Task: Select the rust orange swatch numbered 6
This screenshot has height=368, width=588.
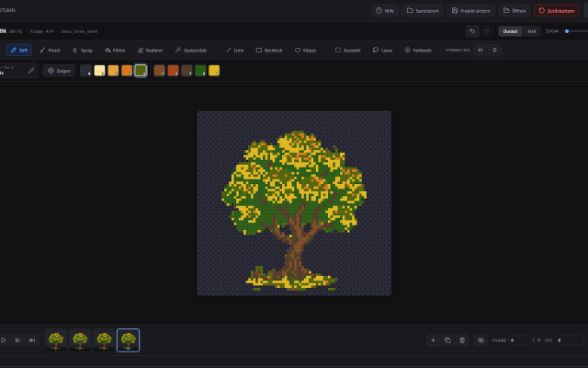Action: [173, 71]
